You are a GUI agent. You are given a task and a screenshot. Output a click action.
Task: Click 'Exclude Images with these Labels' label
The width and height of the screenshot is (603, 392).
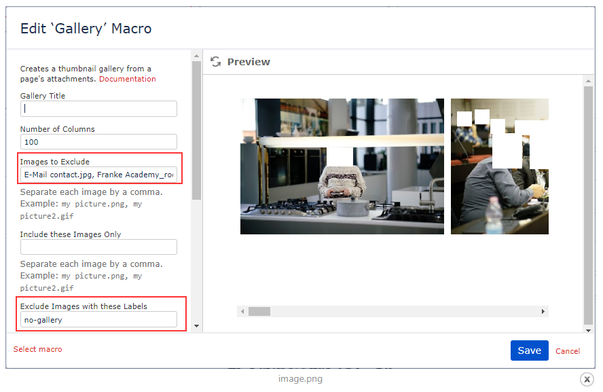83,306
